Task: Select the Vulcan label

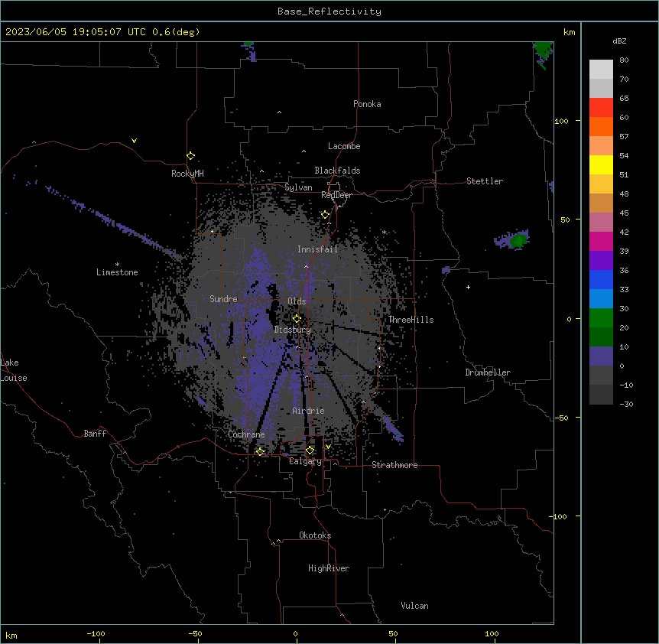Action: 415,606
